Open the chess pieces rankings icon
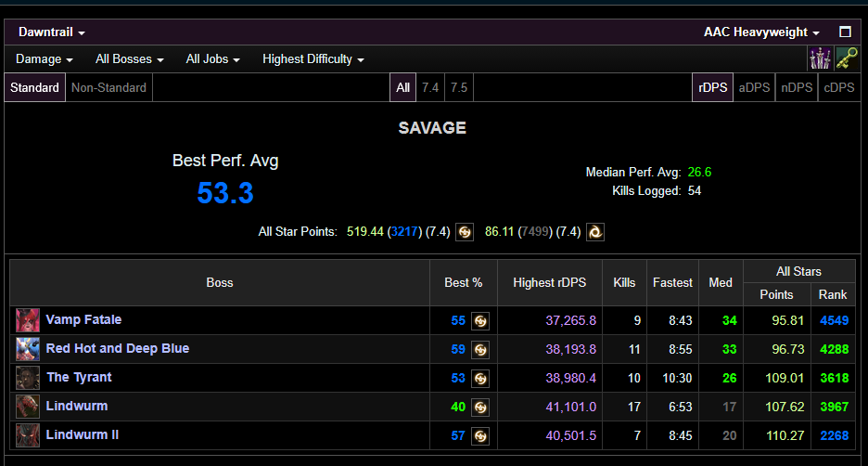 tap(820, 58)
